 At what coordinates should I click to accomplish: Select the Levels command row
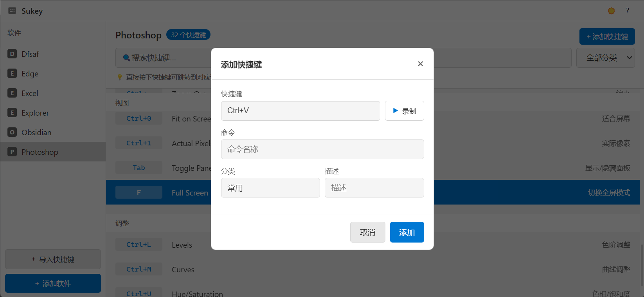point(373,244)
